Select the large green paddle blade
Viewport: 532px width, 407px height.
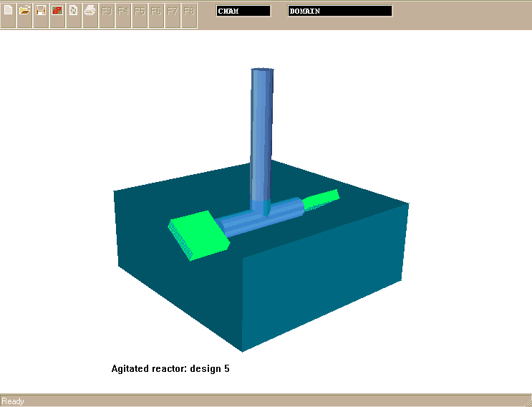coord(199,234)
